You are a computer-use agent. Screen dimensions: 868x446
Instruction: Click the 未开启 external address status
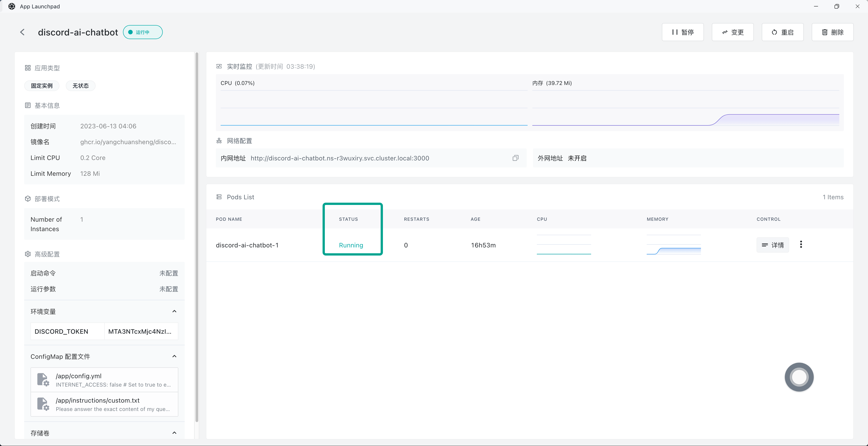point(577,158)
